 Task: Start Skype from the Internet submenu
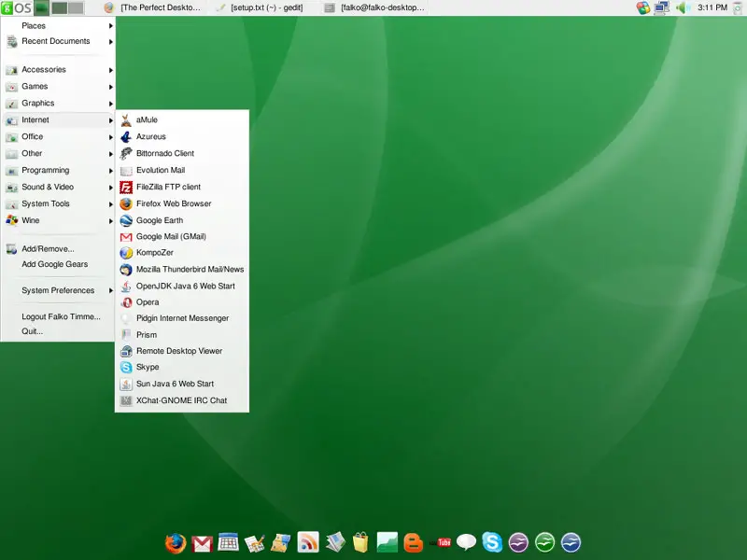(x=182, y=367)
